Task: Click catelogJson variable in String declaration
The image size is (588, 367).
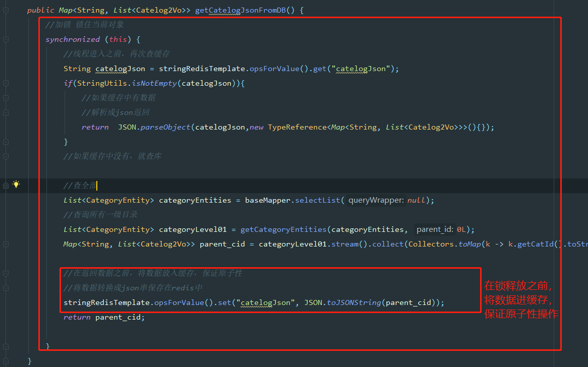Action: coord(120,69)
